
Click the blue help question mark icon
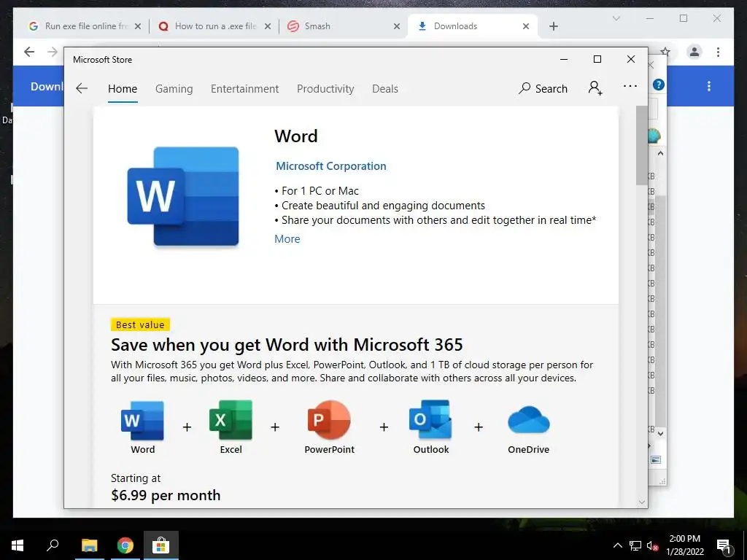pos(659,85)
